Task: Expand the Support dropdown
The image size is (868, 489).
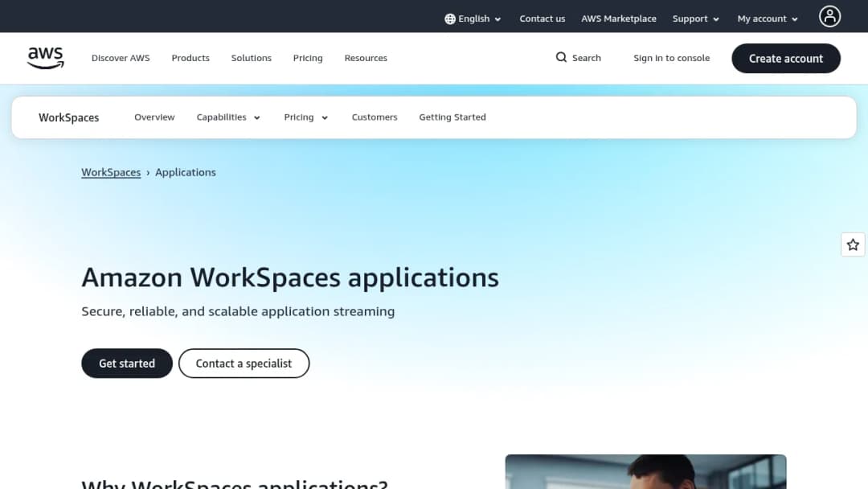Action: coord(696,18)
